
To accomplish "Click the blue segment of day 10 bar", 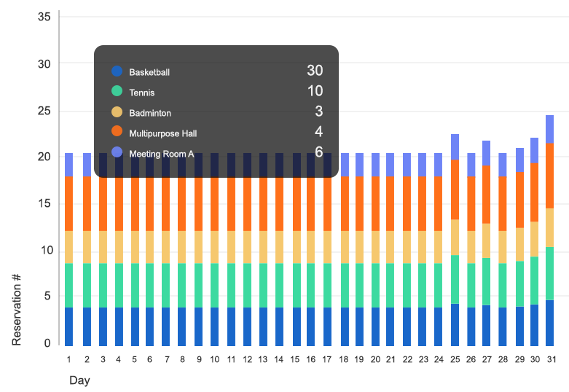I will (x=214, y=326).
